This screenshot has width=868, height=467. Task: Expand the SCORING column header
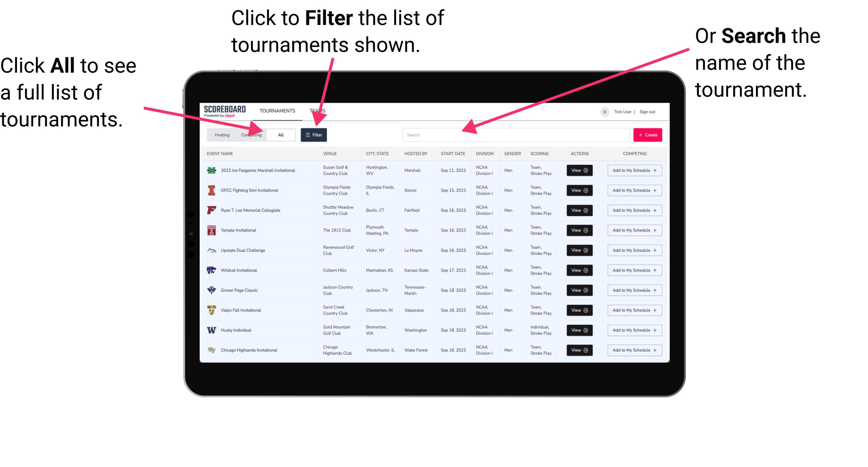(x=540, y=154)
